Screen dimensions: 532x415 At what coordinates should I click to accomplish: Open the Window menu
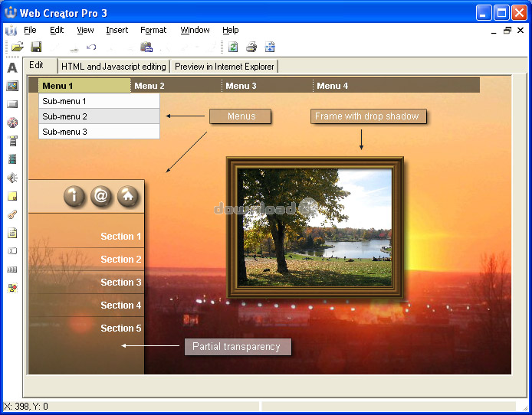[x=195, y=30]
